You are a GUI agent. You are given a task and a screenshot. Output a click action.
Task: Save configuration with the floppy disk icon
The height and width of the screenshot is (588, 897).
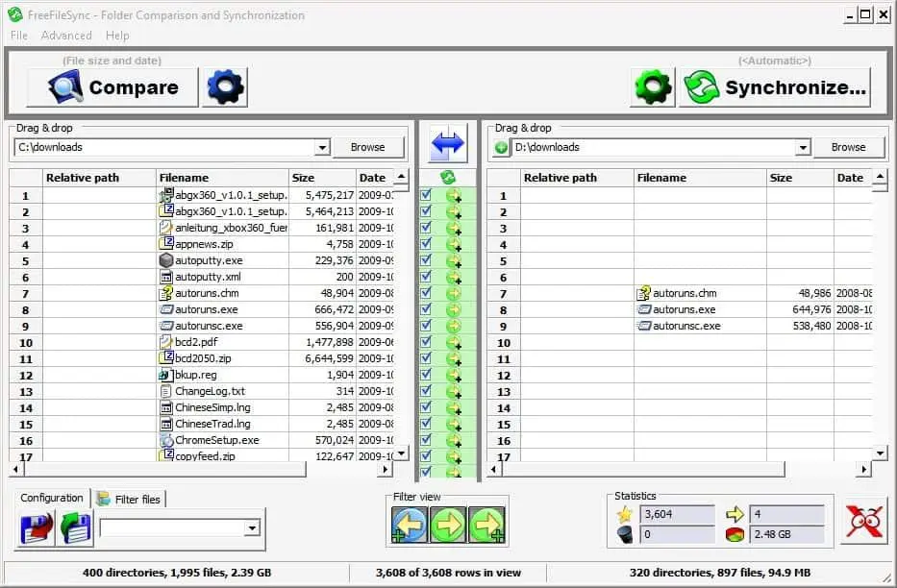36,527
